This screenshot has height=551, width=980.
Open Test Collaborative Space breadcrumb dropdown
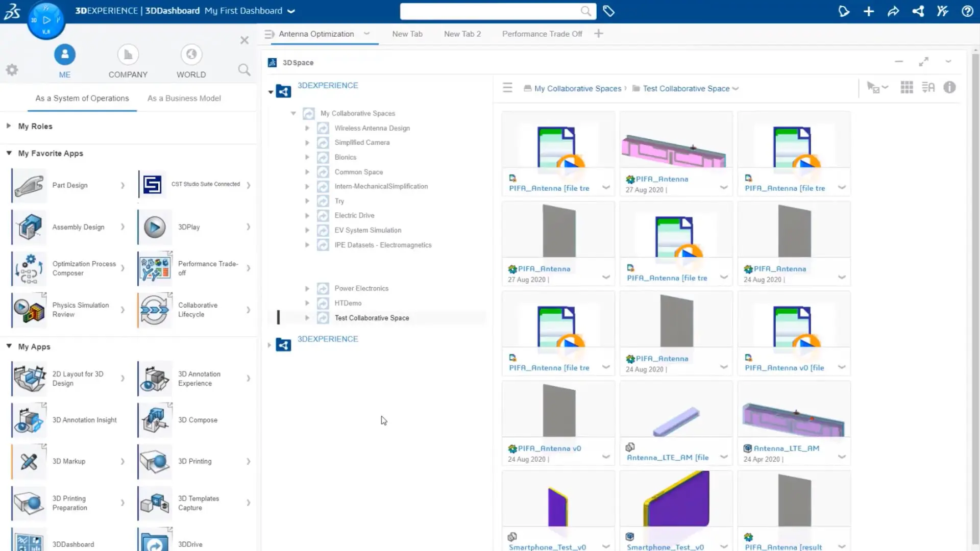click(736, 89)
